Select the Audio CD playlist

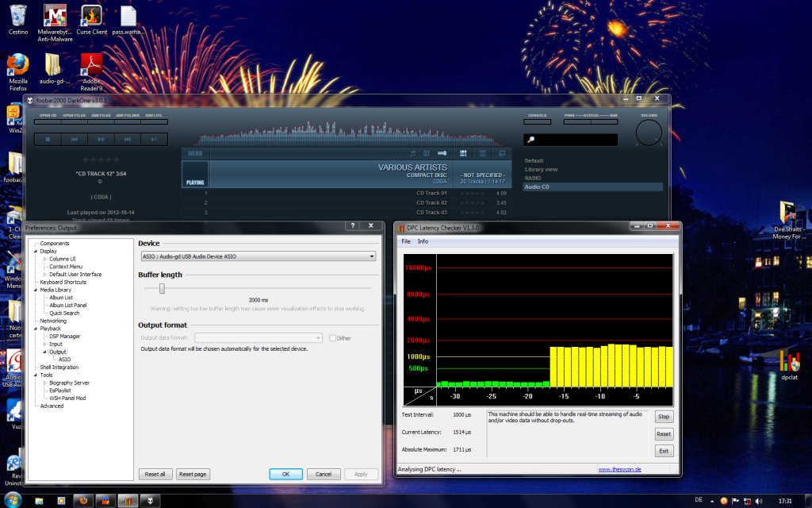tap(592, 187)
